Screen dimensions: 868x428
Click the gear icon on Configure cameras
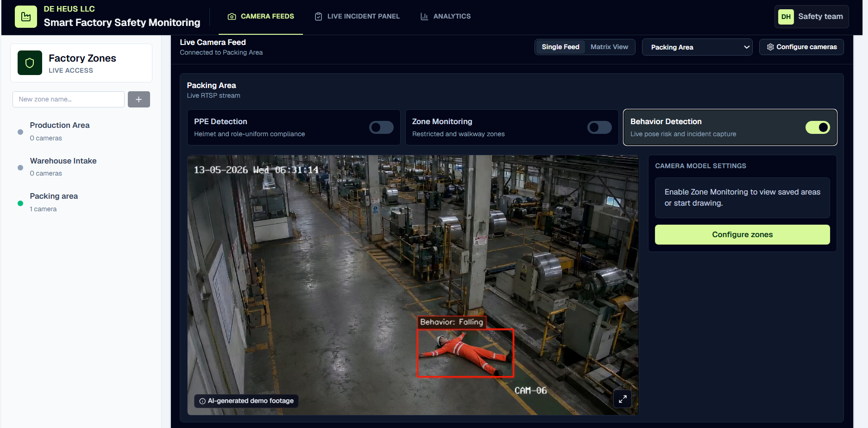click(770, 47)
